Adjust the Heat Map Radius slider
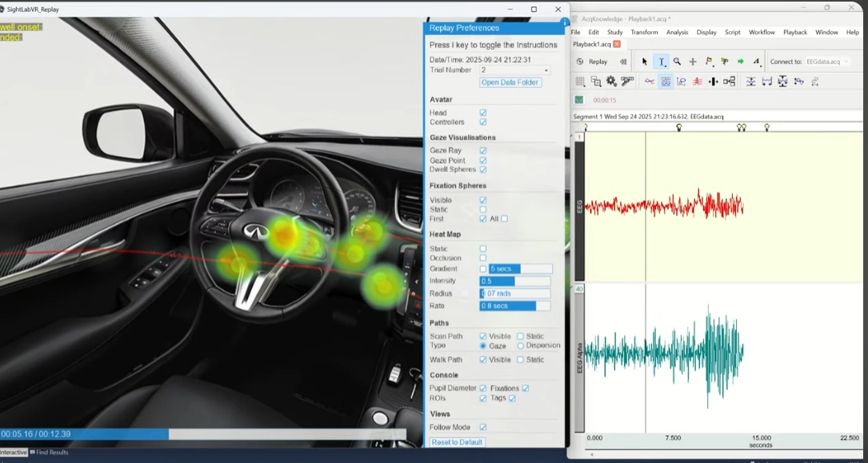The height and width of the screenshot is (463, 868). [x=515, y=293]
